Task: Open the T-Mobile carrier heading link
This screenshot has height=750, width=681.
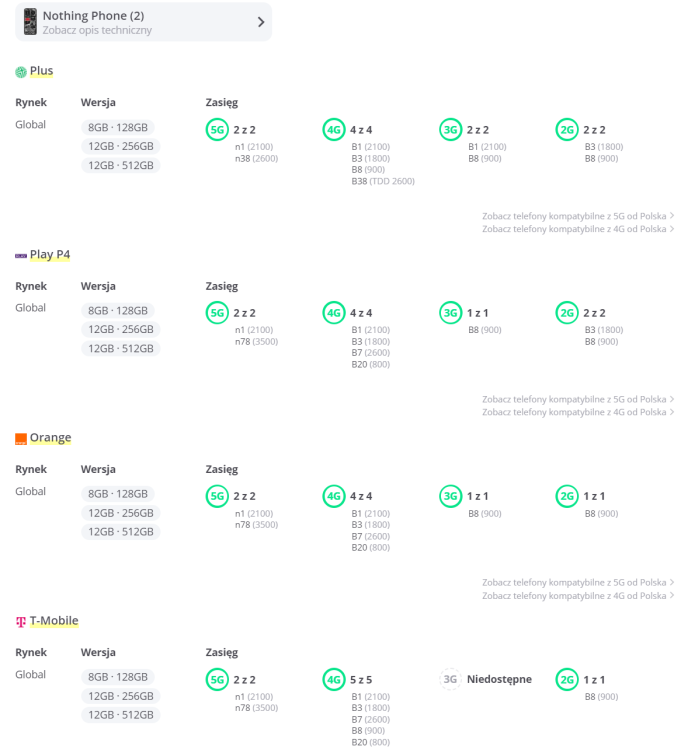Action: (54, 621)
